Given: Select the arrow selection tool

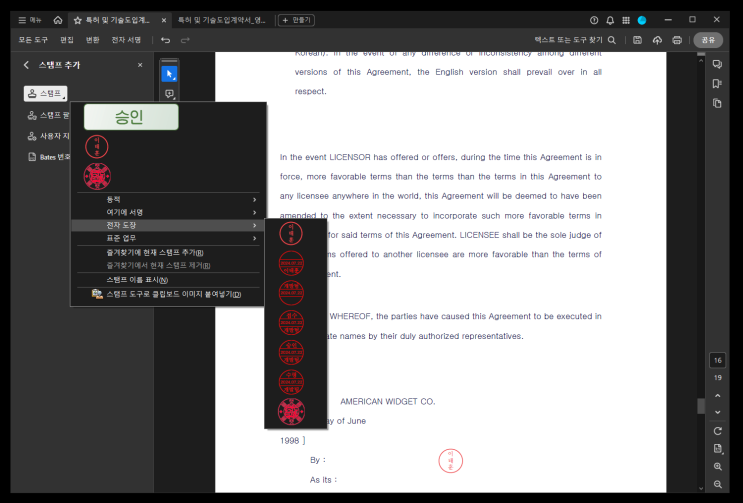Looking at the screenshot, I should [169, 74].
